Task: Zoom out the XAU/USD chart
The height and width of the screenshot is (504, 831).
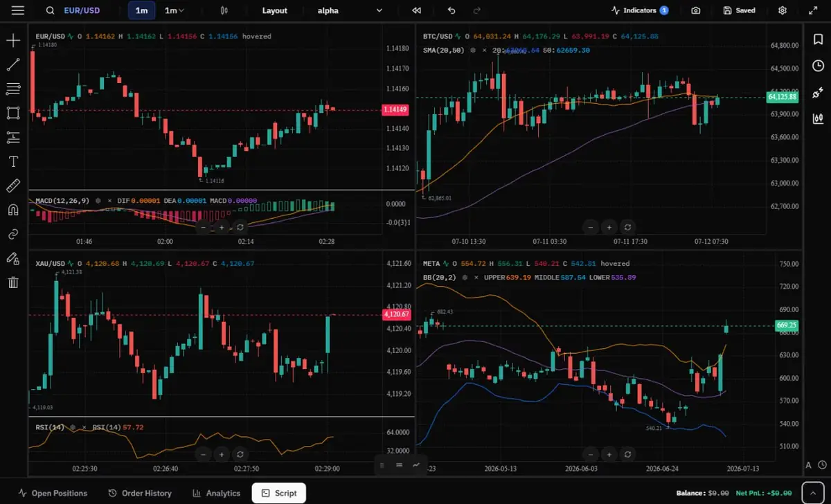Action: coord(203,455)
